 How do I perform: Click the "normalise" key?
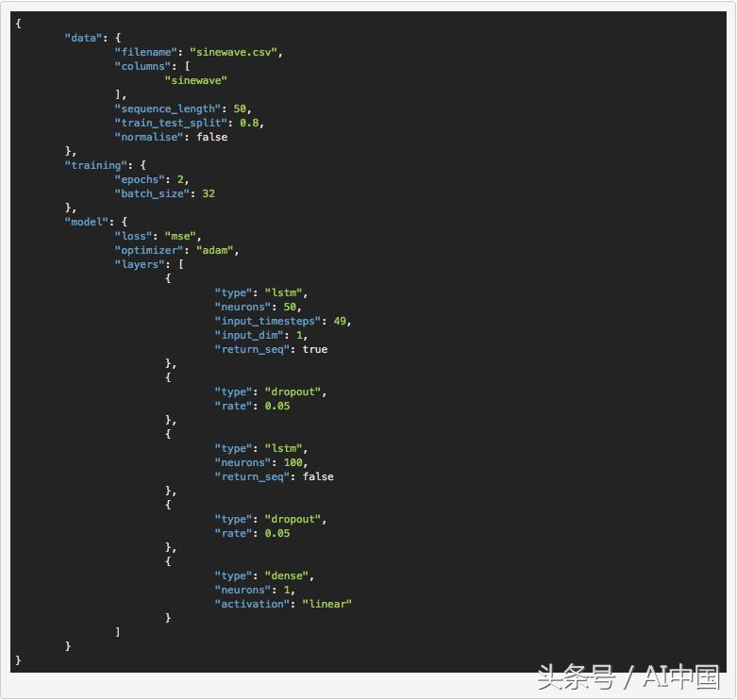149,137
